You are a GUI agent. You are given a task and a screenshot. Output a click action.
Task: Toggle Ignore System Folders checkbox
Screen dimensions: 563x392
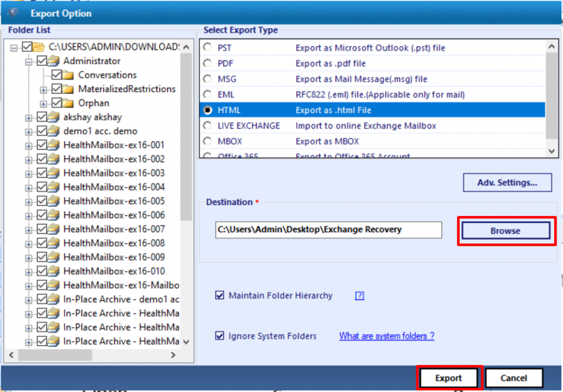click(220, 336)
